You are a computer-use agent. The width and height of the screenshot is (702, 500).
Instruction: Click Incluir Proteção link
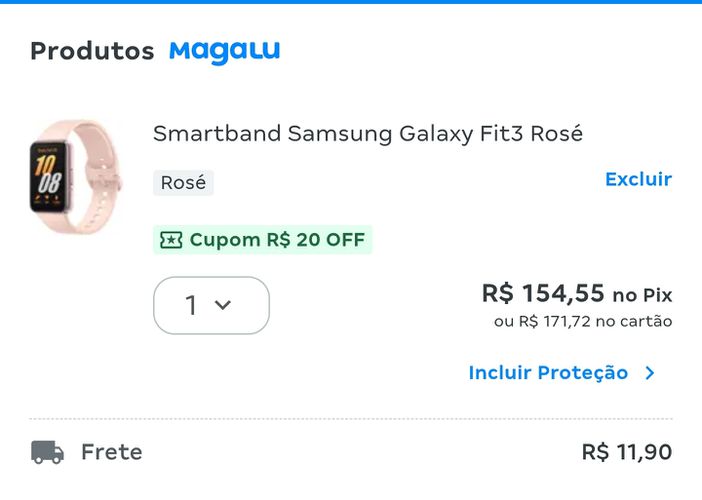click(x=548, y=373)
